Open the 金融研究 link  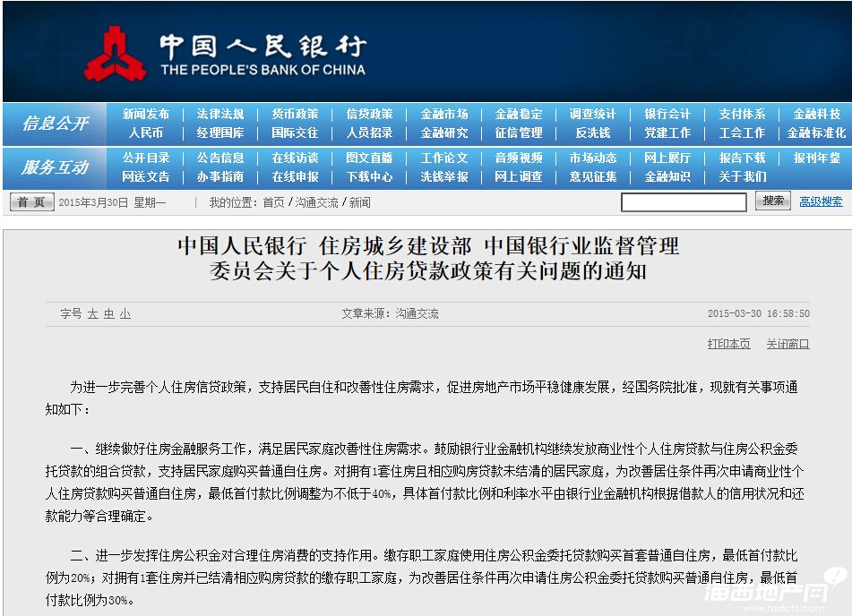point(444,133)
